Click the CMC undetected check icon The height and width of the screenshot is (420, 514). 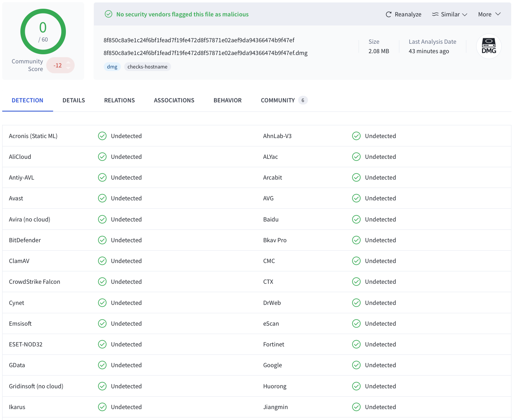point(356,261)
